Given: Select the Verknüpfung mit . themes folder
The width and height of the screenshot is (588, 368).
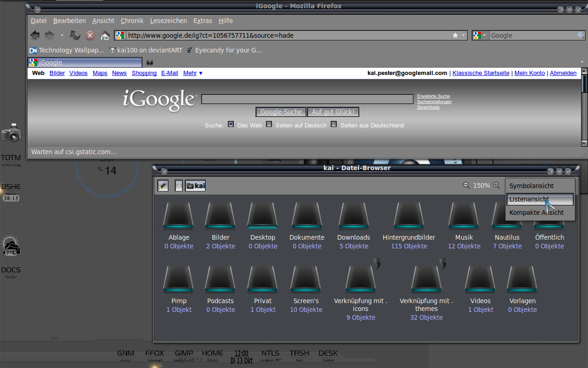Looking at the screenshot, I should 426,278.
